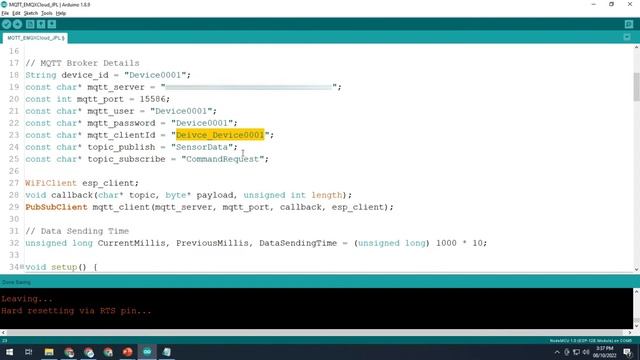The image size is (640, 360).
Task: Collapse the void setup() code fold marker
Action: 22,267
